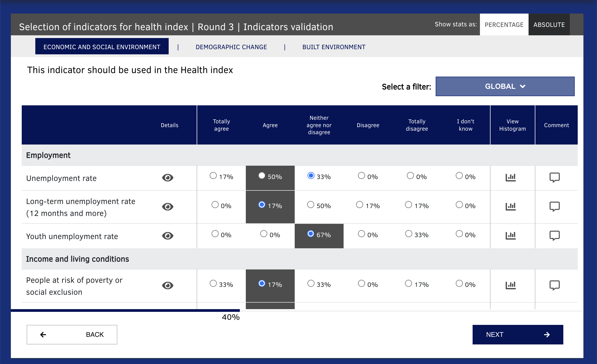Click the Comment column header
597x364 pixels.
tap(556, 125)
